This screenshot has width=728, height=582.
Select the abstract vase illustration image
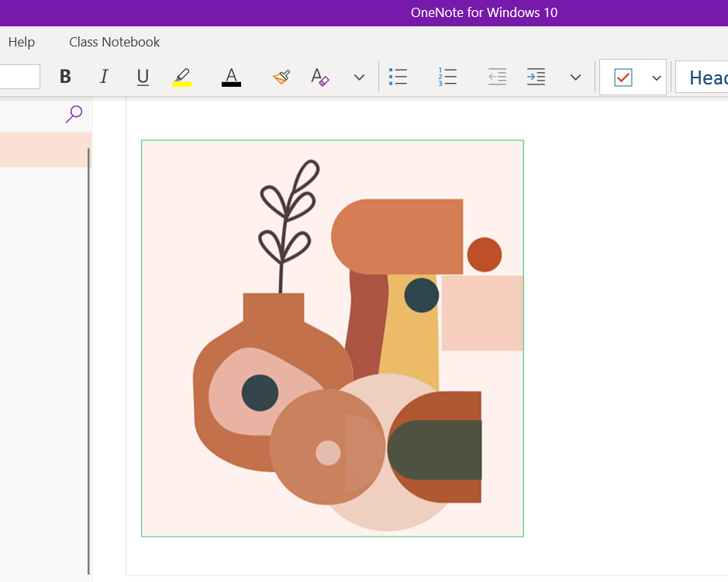point(332,338)
